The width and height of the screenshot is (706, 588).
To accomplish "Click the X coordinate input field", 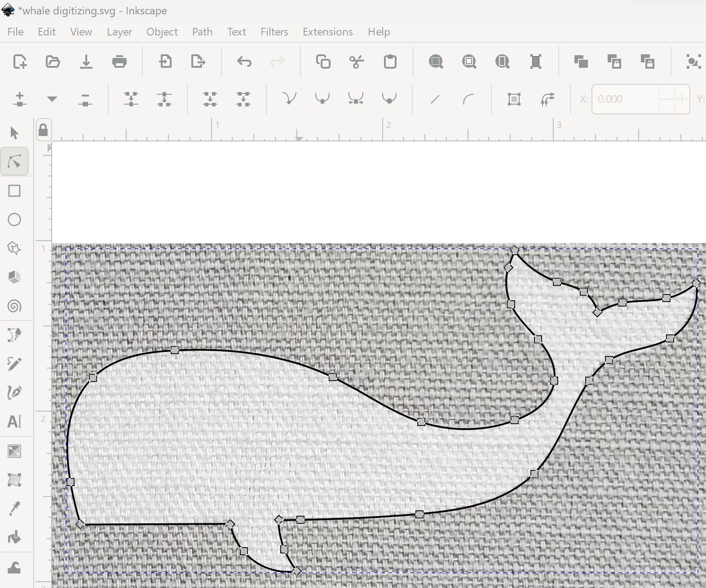I will [626, 99].
